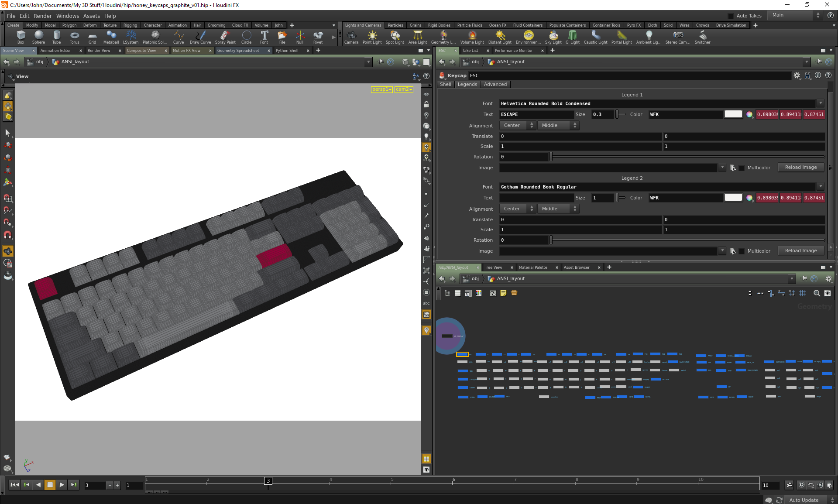Click Reload Image button for Legend 2
Image resolution: width=838 pixels, height=504 pixels.
[800, 250]
